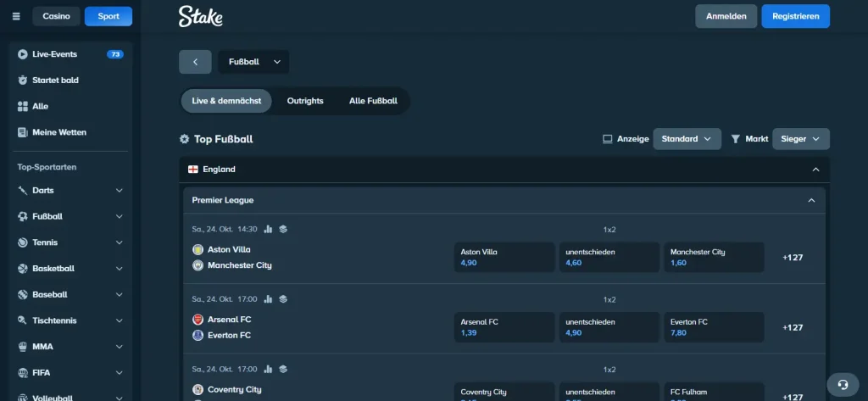The width and height of the screenshot is (868, 401).
Task: Open layers icon for Coventry City match
Action: [x=283, y=369]
